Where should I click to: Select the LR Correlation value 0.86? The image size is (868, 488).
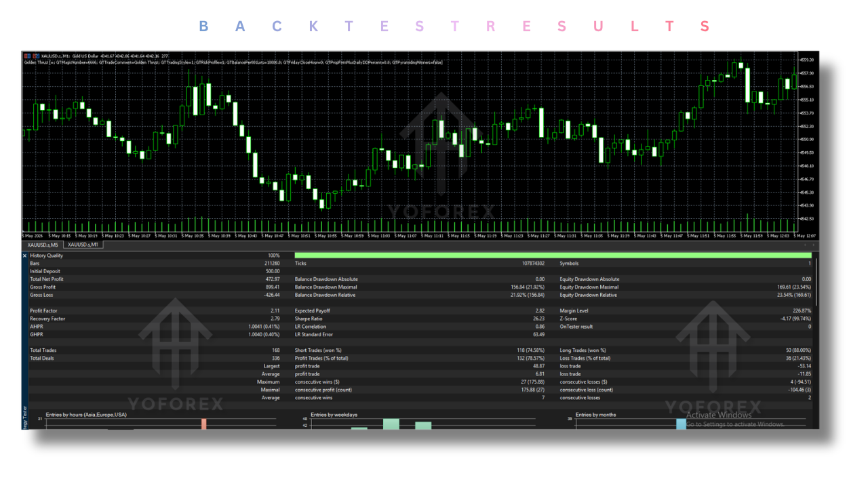pos(540,327)
